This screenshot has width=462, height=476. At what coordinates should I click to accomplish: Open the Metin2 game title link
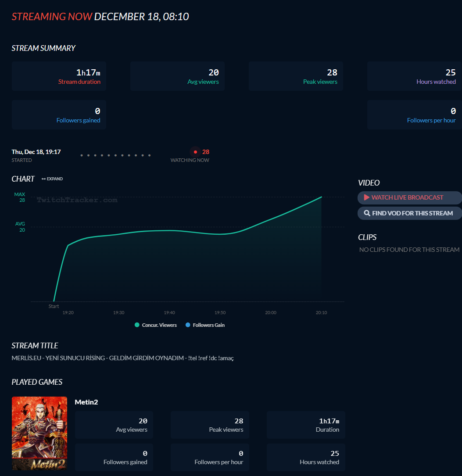[86, 402]
